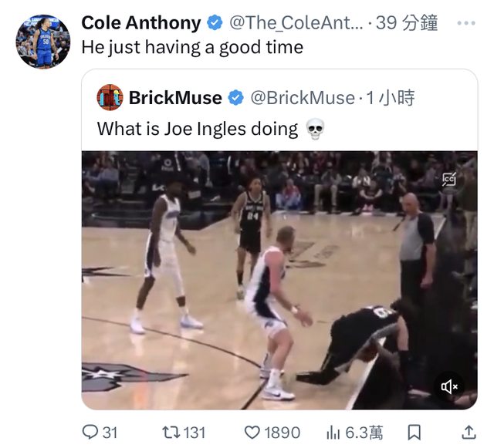Open the three-dot more options menu

[466, 23]
